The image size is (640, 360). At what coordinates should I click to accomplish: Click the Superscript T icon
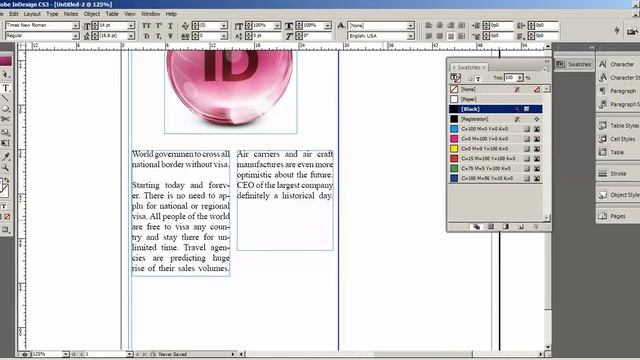[x=158, y=26]
